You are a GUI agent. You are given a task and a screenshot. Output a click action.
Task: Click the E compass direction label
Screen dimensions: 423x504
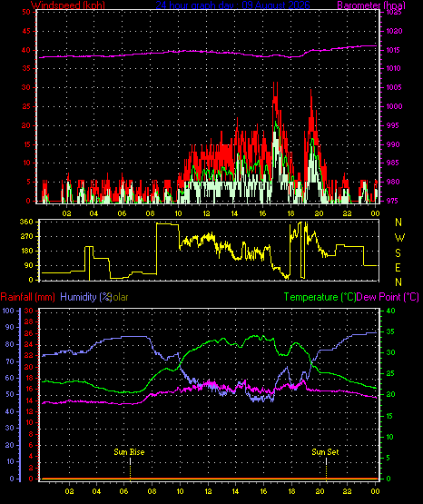point(398,267)
